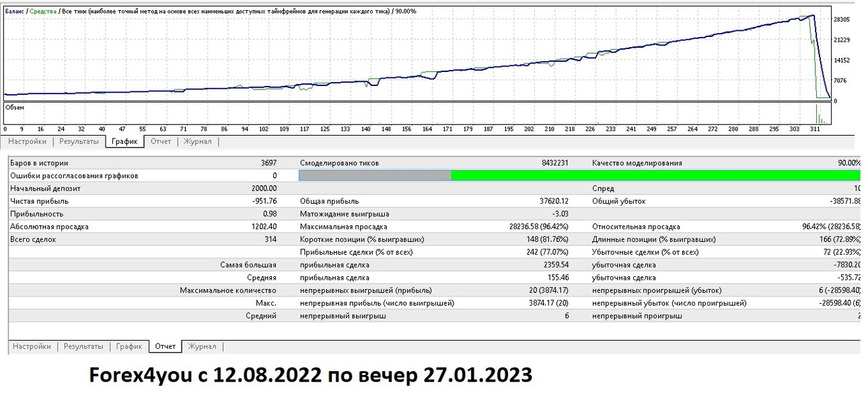Viewport: 868px width, 410px height.
Task: Click the 'Максимальное количество' row label
Action: [x=228, y=290]
